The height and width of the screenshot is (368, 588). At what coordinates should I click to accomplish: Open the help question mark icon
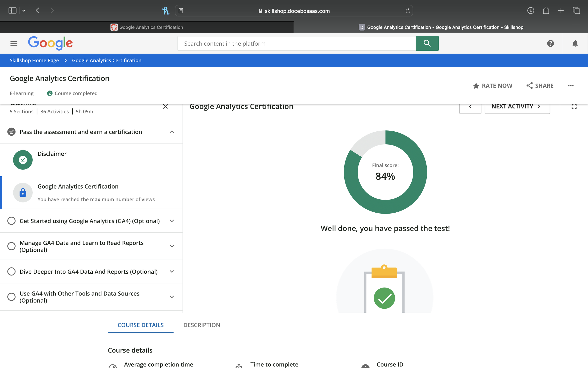(550, 43)
